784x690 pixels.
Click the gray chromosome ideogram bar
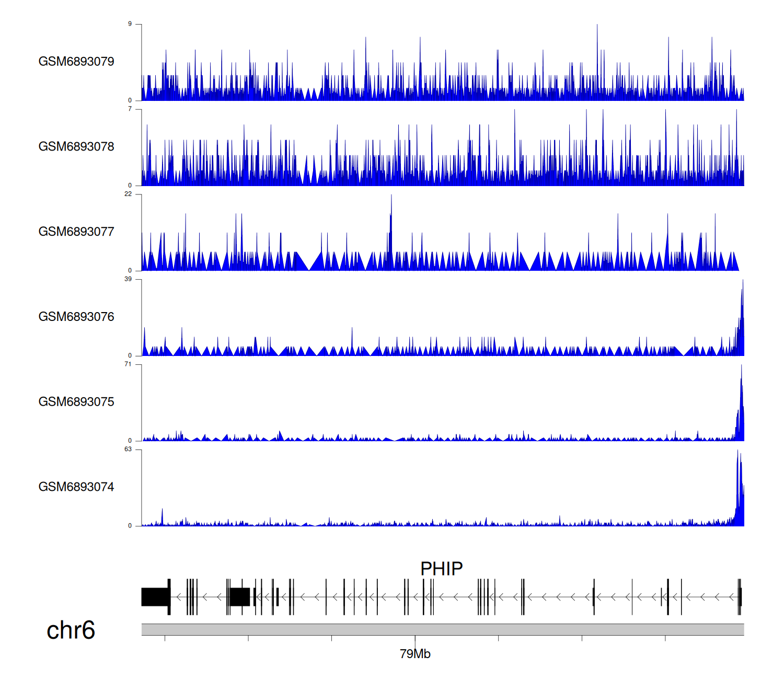(x=442, y=629)
